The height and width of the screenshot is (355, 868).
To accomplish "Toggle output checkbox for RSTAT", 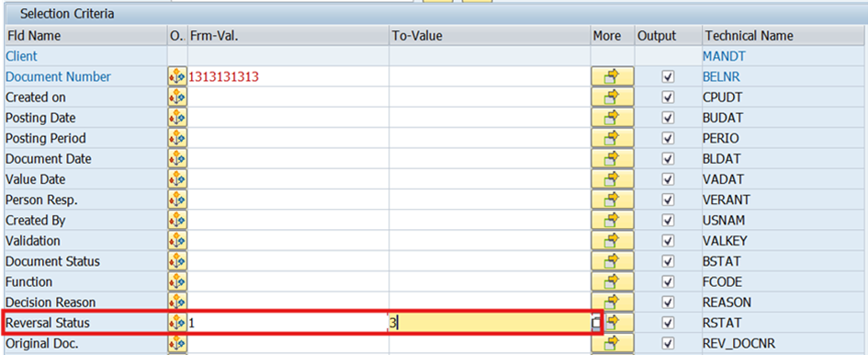I will coord(668,323).
